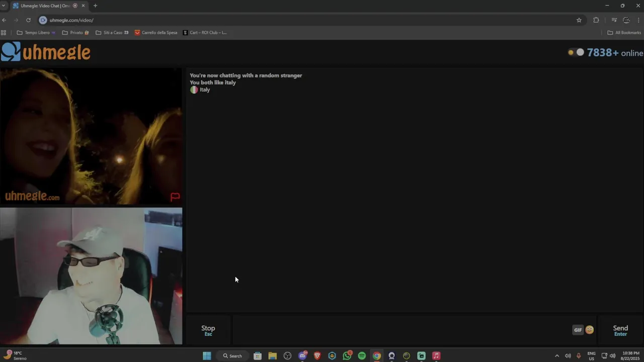This screenshot has height=362, width=644.
Task: Open the browser extensions menu
Action: tap(596, 20)
